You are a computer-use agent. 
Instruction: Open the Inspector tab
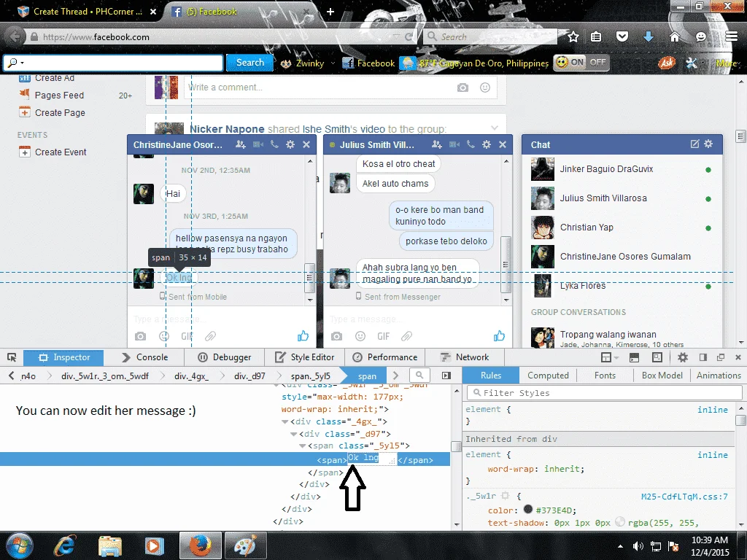pos(64,357)
